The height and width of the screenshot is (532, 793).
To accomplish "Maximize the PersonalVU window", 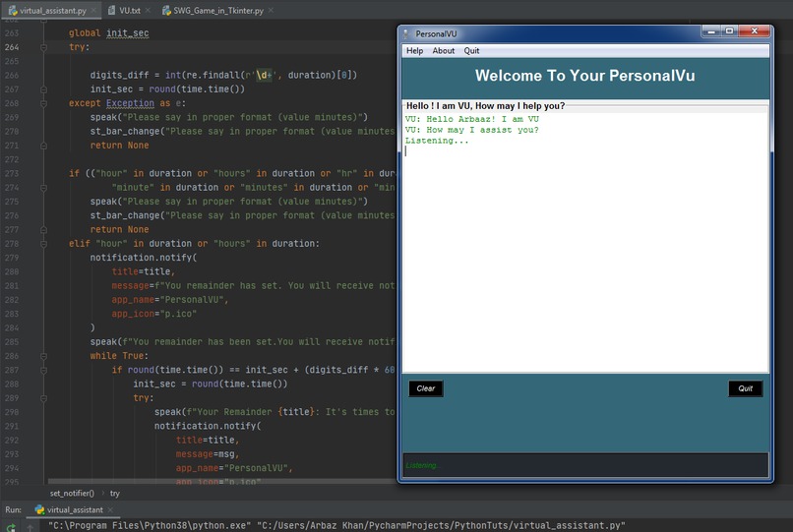I will (x=729, y=31).
